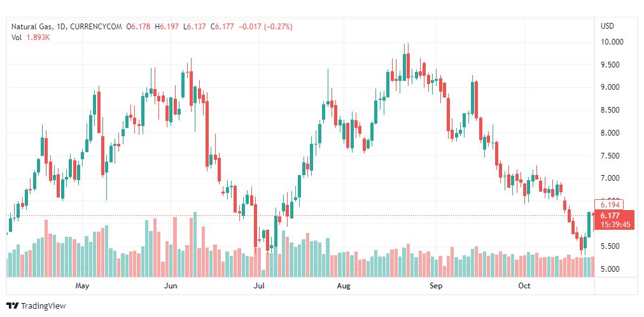Image resolution: width=644 pixels, height=317 pixels.
Task: Click the 5.000 price axis label
Action: pyautogui.click(x=610, y=269)
